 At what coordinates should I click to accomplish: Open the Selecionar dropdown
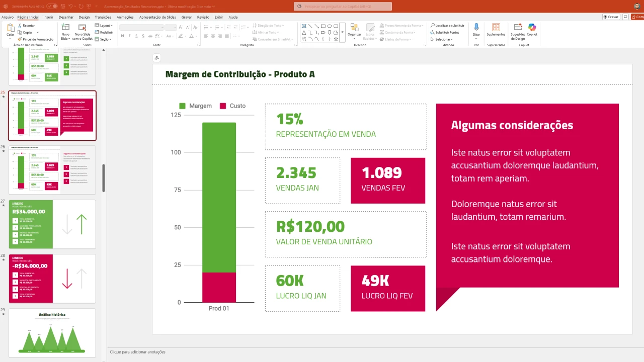[x=444, y=39]
